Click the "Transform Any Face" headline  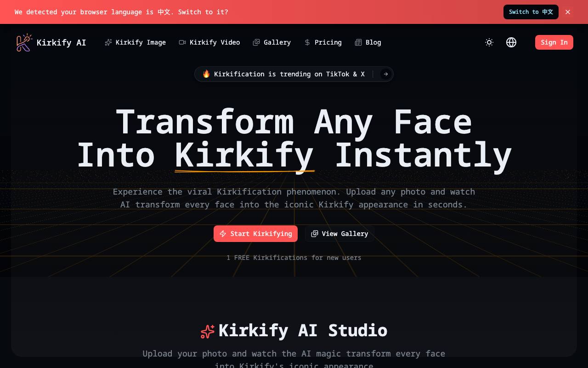coord(294,122)
